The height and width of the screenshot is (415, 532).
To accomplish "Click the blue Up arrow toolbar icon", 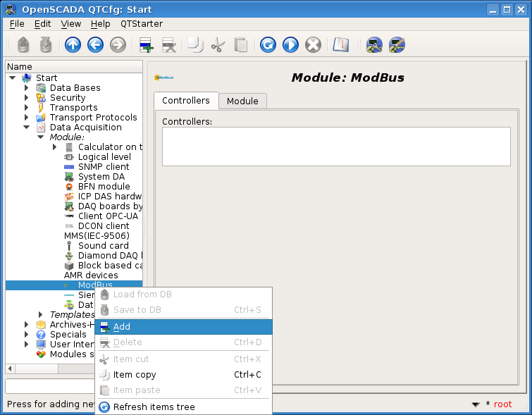I will [x=73, y=45].
